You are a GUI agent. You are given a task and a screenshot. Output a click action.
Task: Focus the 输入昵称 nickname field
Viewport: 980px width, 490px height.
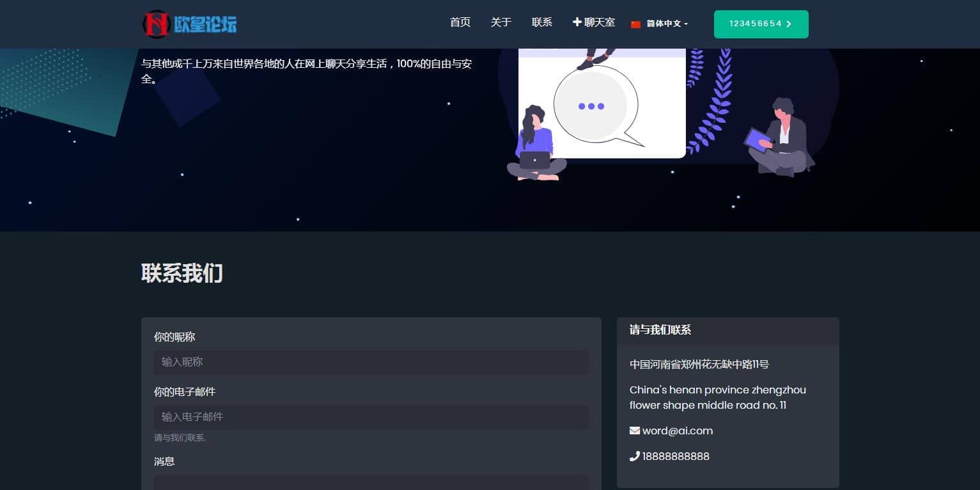pos(371,362)
